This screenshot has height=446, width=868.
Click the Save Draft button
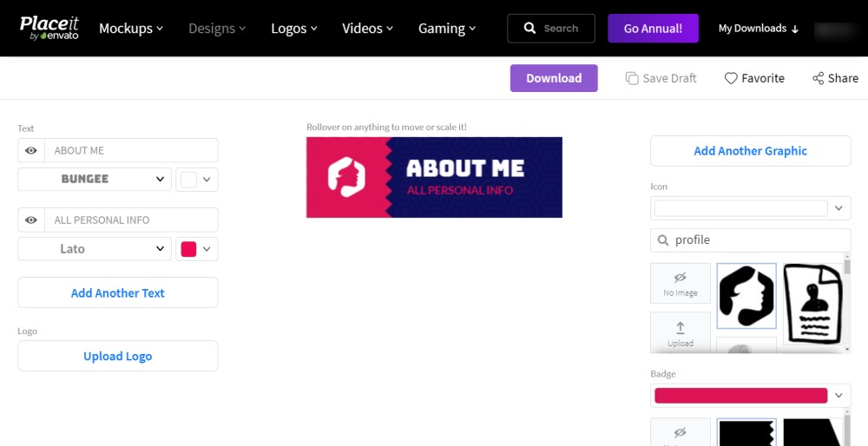click(661, 79)
